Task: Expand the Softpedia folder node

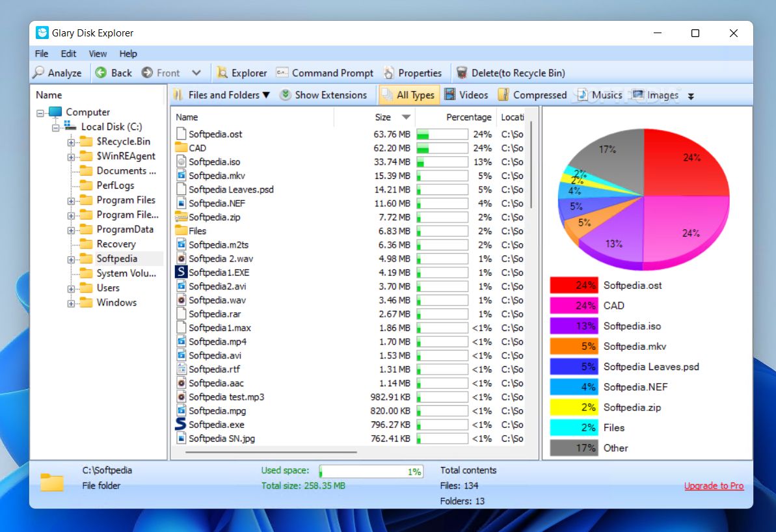Action: click(71, 259)
